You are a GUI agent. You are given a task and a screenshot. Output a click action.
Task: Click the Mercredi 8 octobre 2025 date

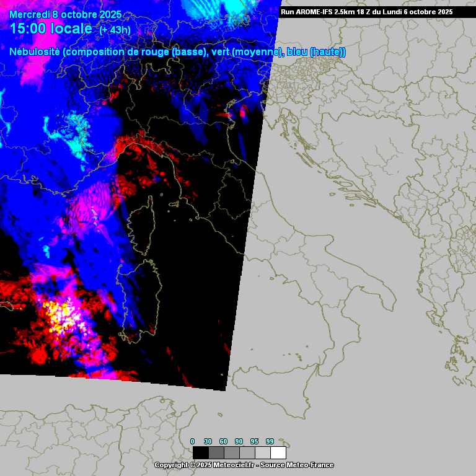pyautogui.click(x=66, y=15)
